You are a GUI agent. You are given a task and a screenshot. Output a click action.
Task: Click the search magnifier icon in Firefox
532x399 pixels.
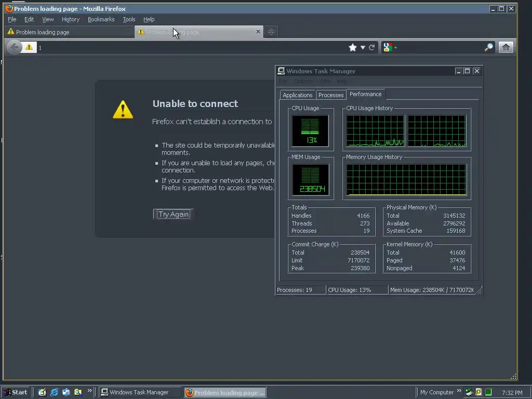click(x=489, y=47)
